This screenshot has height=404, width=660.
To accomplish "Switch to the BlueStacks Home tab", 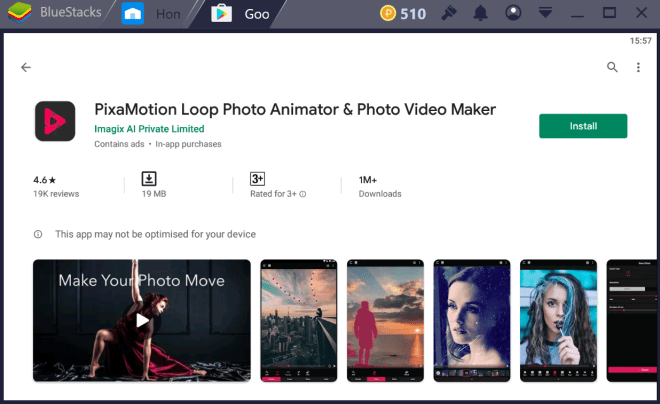I will click(152, 14).
